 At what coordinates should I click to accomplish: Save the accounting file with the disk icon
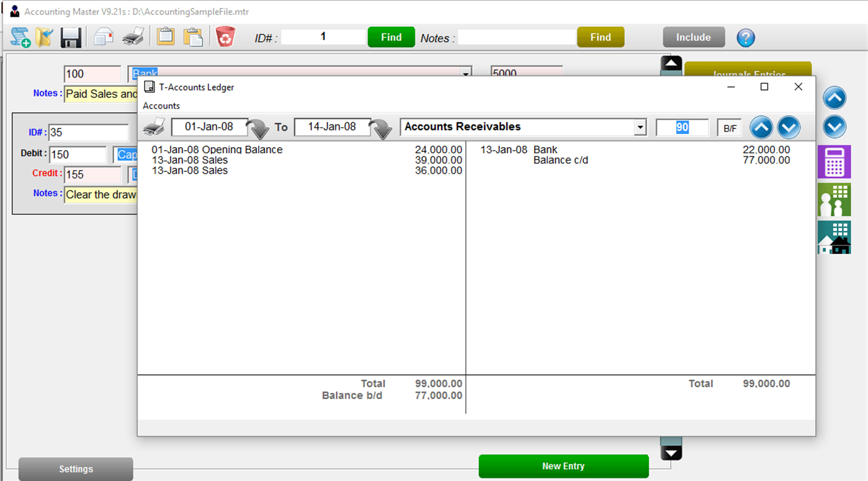pyautogui.click(x=70, y=37)
